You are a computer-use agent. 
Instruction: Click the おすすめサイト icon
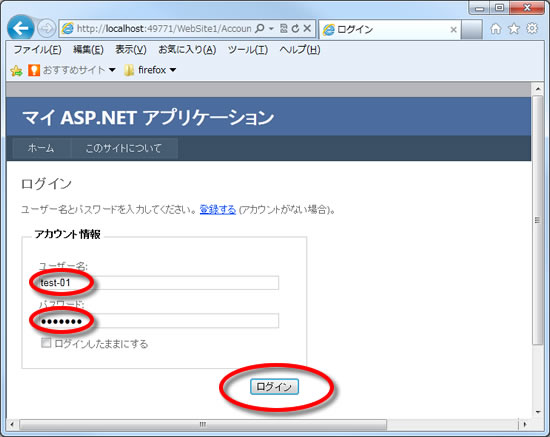pos(34,70)
